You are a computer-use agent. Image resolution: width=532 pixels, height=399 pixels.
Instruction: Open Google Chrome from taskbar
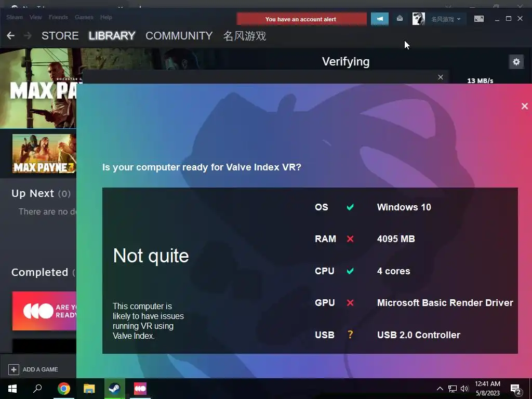(63, 389)
